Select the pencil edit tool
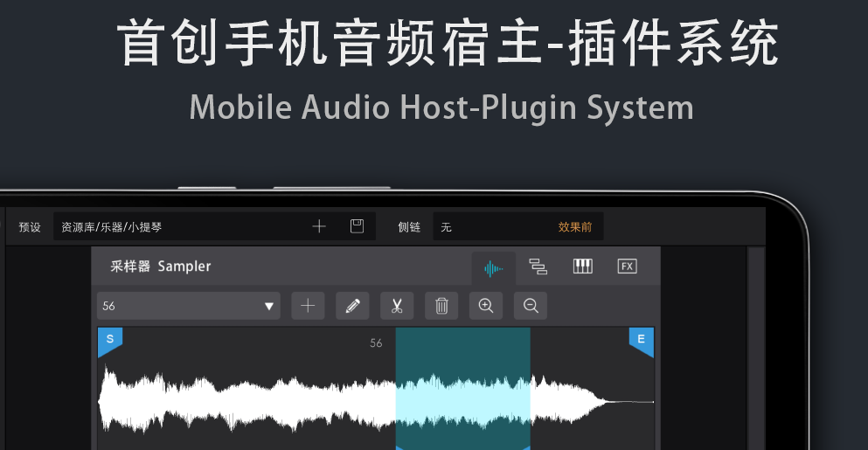Viewport: 868px width, 450px height. [352, 306]
